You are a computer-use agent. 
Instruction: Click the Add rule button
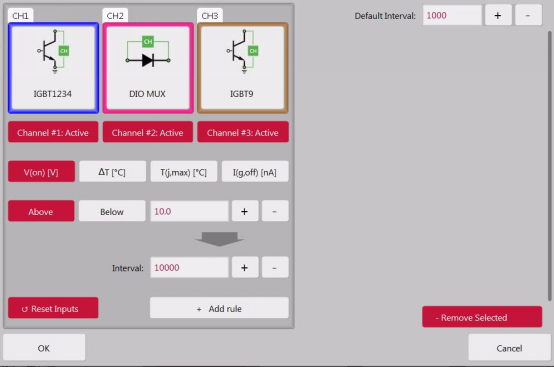point(219,308)
